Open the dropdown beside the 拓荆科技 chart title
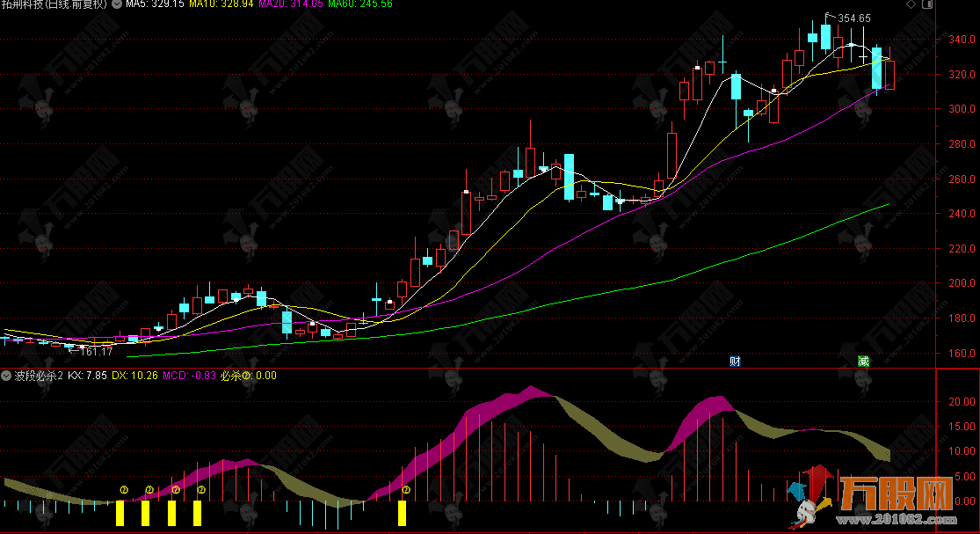Screen dimensions: 980x534 pos(117,4)
